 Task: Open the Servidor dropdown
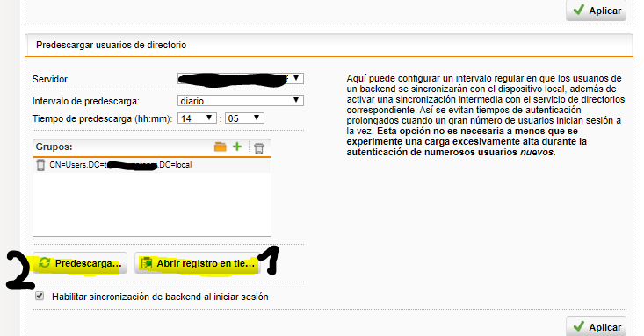(x=241, y=78)
